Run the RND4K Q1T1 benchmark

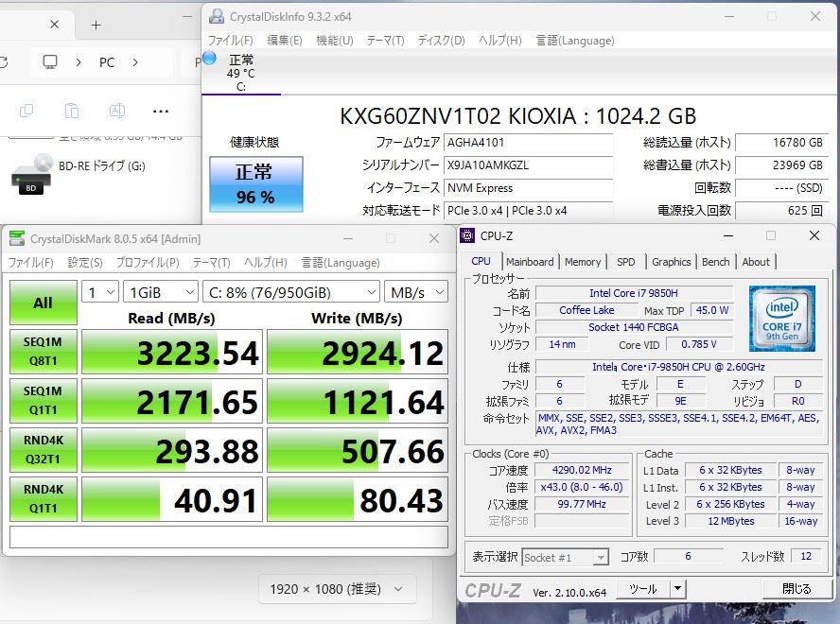[x=44, y=498]
